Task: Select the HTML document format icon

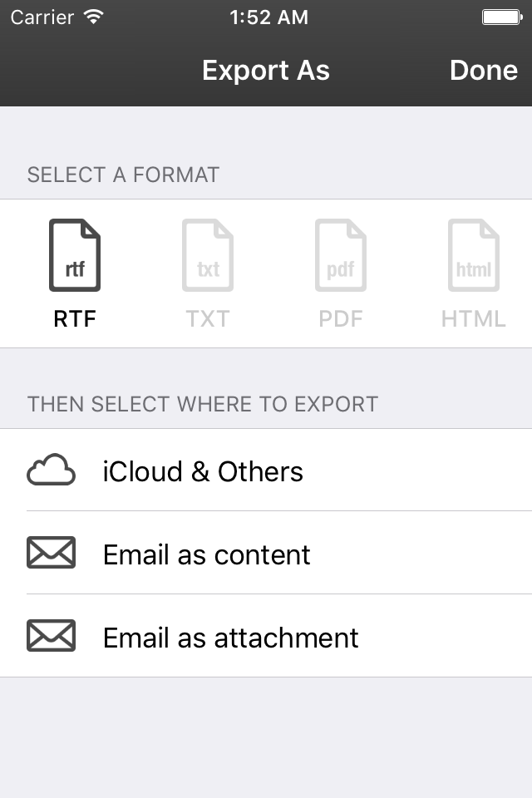Action: (474, 255)
